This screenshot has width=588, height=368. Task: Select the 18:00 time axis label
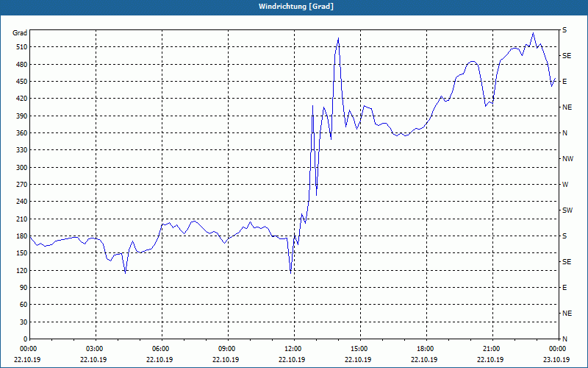tap(425, 349)
